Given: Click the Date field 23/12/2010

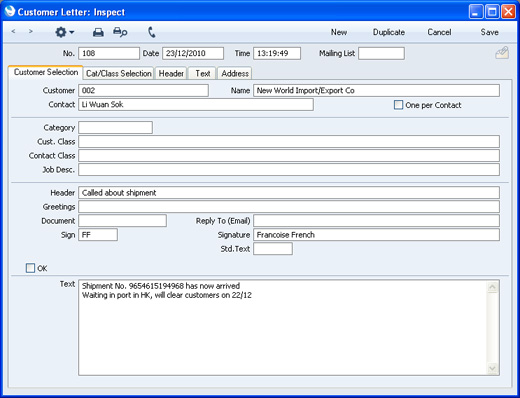Looking at the screenshot, I should click(193, 53).
